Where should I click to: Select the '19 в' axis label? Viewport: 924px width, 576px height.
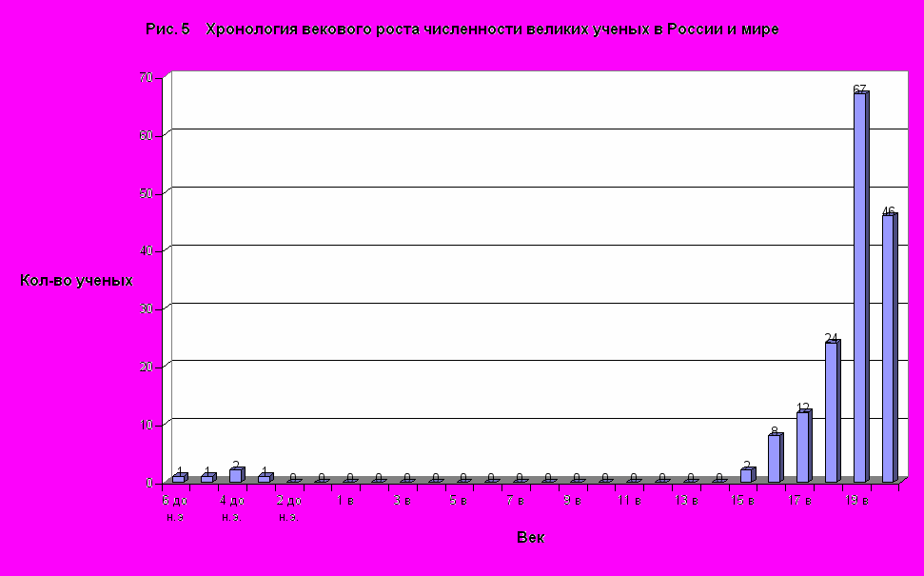click(x=857, y=500)
